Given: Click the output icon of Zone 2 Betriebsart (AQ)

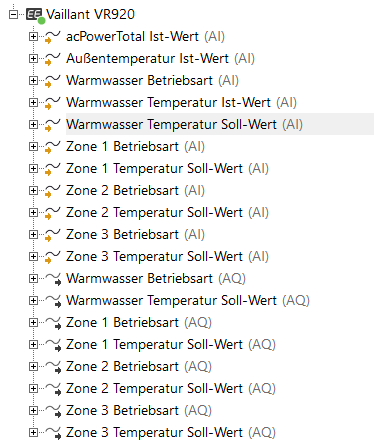Looking at the screenshot, I should click(x=53, y=367).
